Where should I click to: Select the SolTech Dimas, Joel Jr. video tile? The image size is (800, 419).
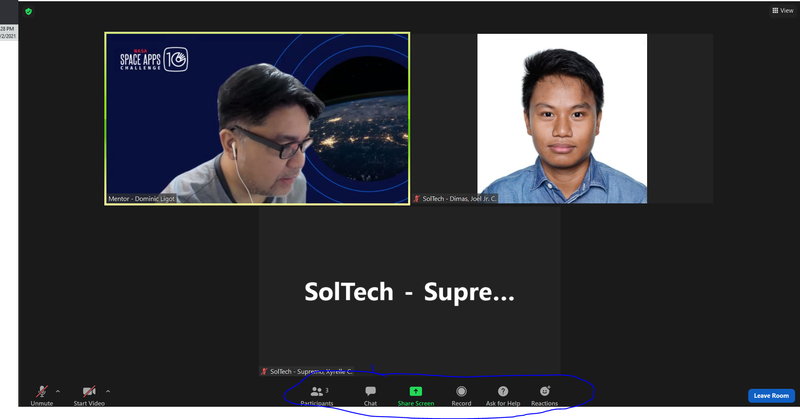(x=562, y=118)
